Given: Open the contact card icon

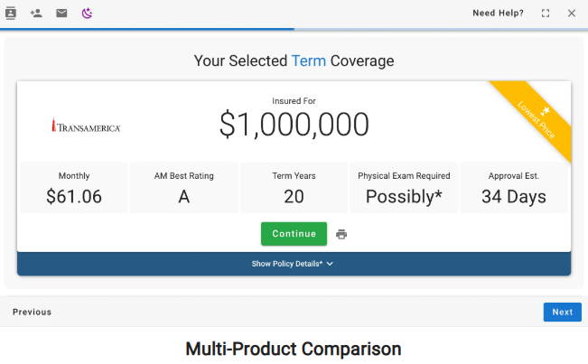Looking at the screenshot, I should (11, 14).
